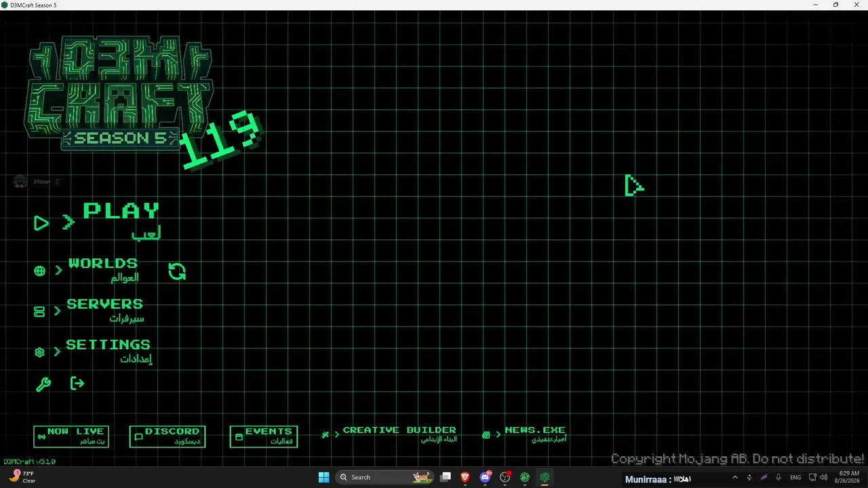
Task: Click the microphone tray icon
Action: click(x=778, y=477)
